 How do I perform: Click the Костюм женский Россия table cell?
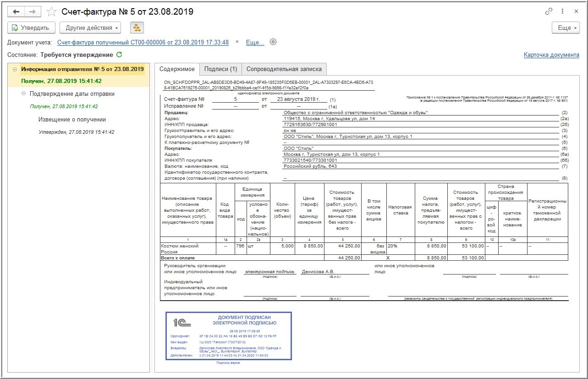coord(188,249)
